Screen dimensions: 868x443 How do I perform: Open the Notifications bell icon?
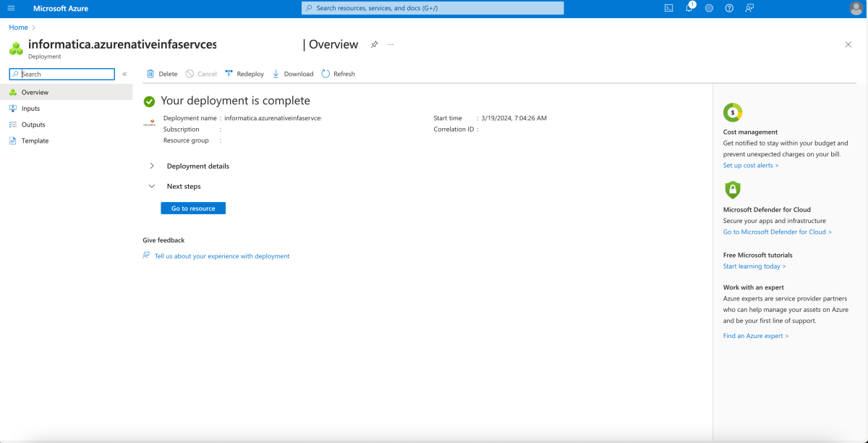689,8
